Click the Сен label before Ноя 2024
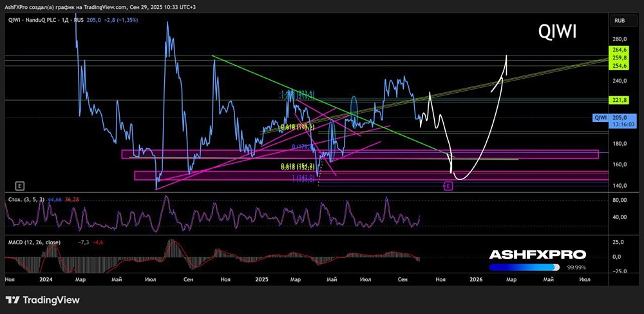The height and width of the screenshot is (314, 644). click(189, 279)
